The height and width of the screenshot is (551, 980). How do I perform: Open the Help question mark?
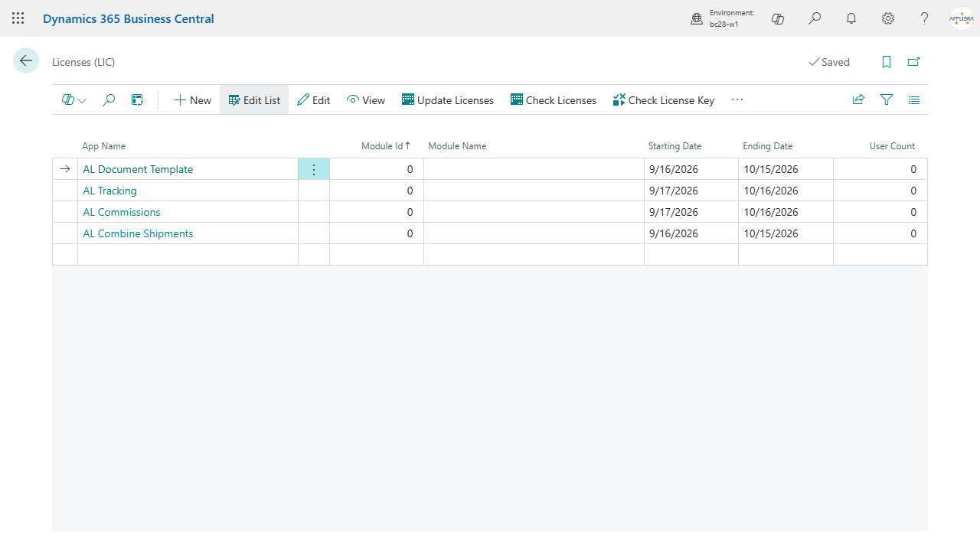point(925,18)
